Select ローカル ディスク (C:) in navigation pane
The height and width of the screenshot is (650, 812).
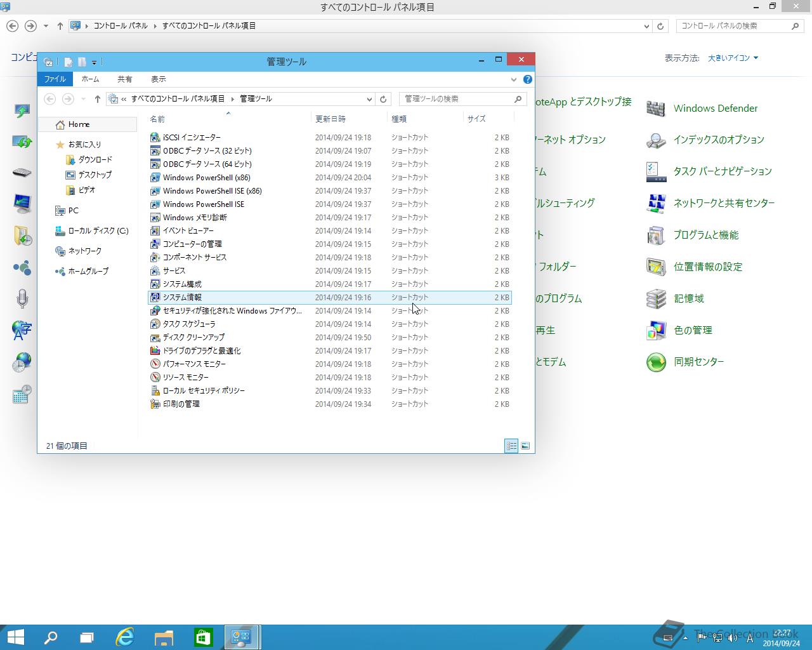(x=98, y=231)
